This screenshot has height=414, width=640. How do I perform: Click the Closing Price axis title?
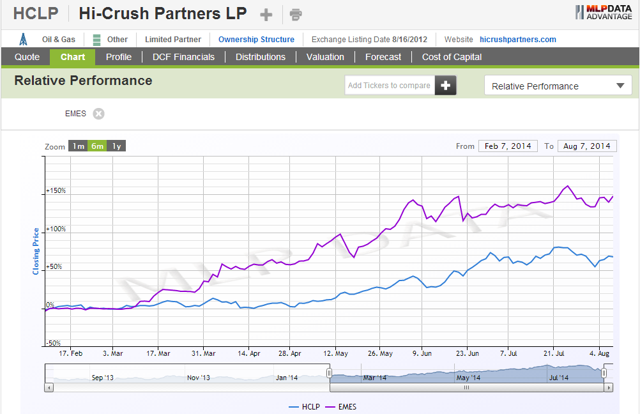click(36, 251)
